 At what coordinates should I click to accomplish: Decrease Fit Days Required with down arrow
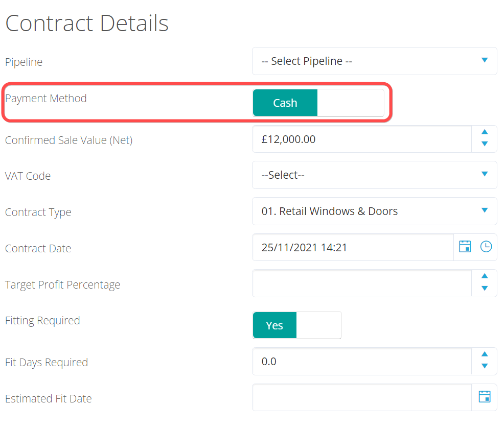pyautogui.click(x=485, y=366)
